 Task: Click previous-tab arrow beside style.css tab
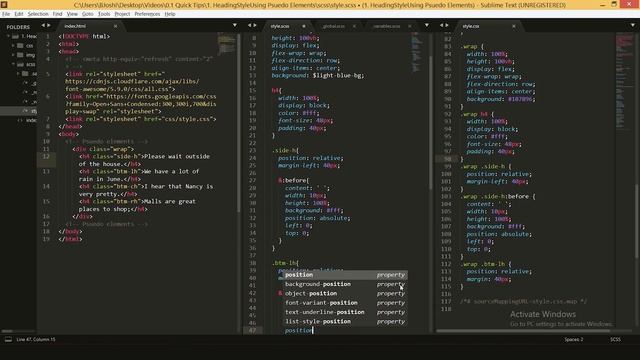441,25
